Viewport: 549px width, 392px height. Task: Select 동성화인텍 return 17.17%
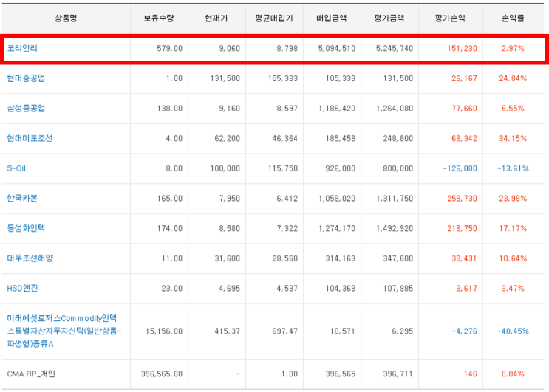(513, 229)
